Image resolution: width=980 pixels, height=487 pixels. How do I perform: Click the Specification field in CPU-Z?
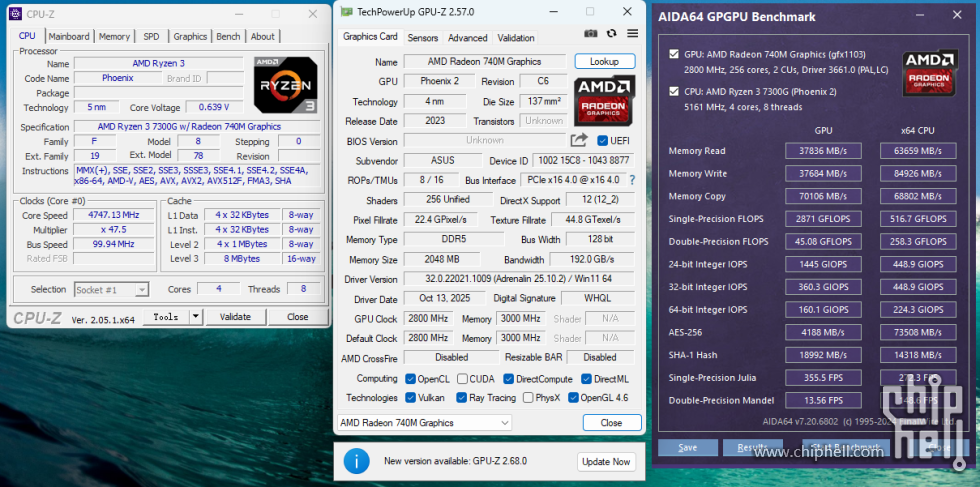point(198,126)
